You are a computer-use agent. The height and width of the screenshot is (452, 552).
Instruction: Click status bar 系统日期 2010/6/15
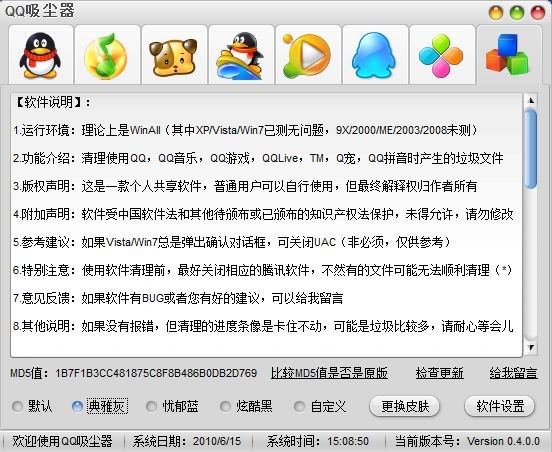click(x=187, y=441)
